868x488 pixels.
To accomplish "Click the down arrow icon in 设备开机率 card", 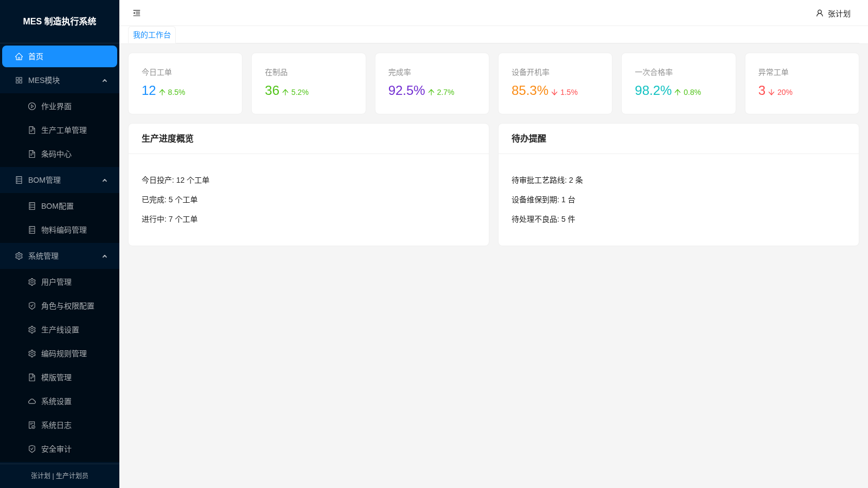I will [554, 92].
